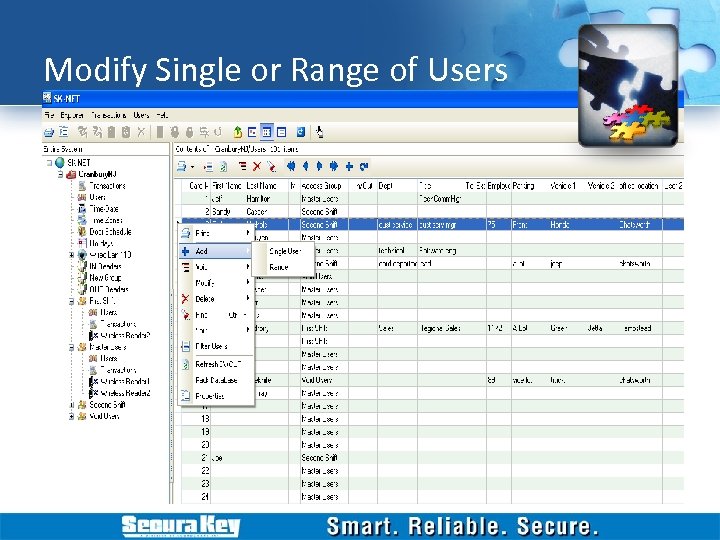
Task: Collapse the CranburyNJ tree node
Action: coord(60,174)
